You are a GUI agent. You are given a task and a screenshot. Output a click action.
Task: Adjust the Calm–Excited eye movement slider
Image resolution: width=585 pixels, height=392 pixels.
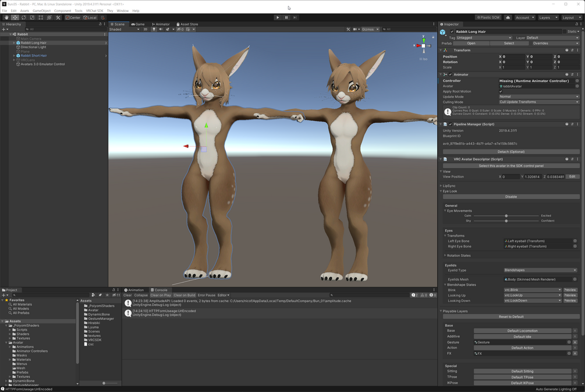click(x=506, y=216)
